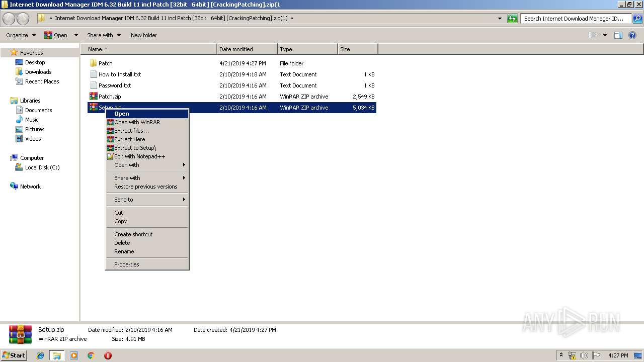The image size is (644, 362).
Task: Choose Cut in the context menu
Action: click(147, 213)
